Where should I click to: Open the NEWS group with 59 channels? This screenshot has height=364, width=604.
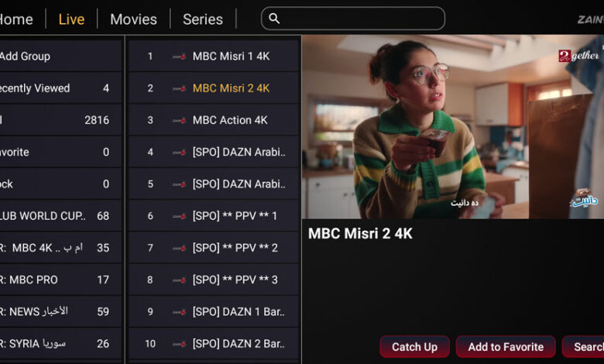[60, 311]
